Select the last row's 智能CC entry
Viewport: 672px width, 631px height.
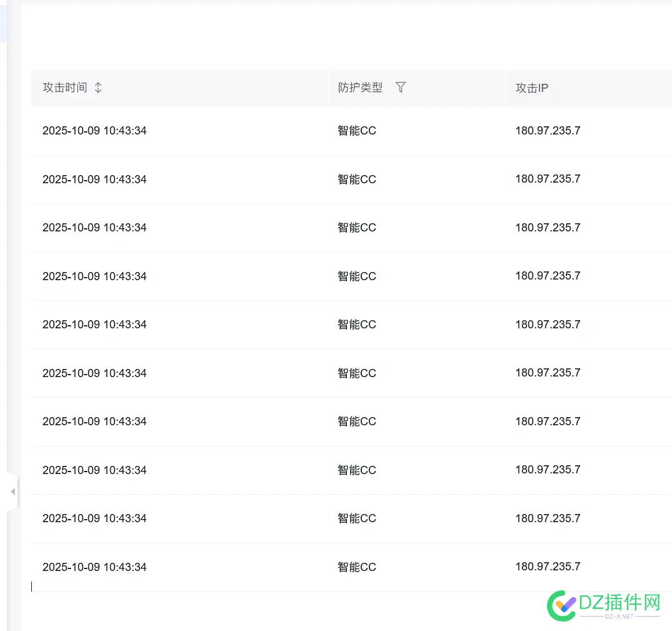coord(357,567)
